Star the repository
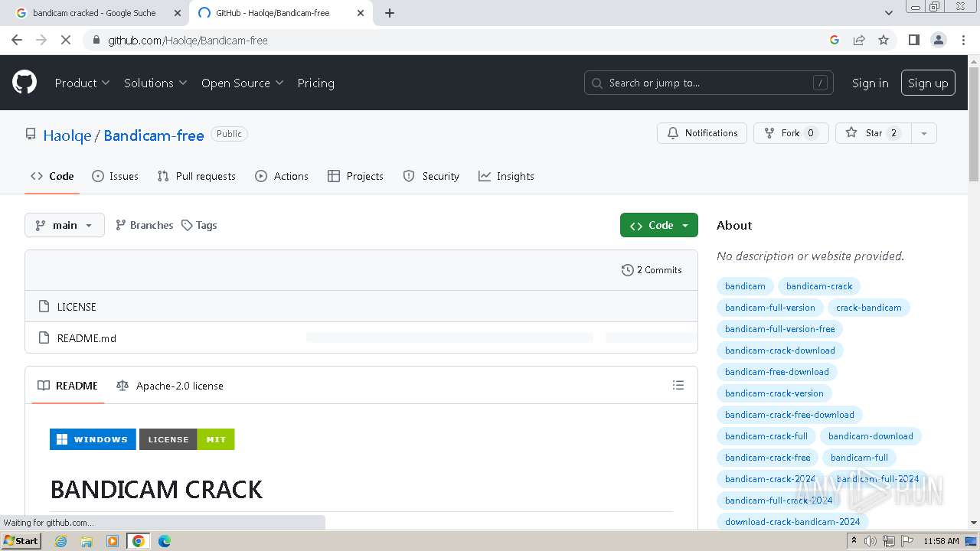The width and height of the screenshot is (980, 551). pyautogui.click(x=873, y=133)
